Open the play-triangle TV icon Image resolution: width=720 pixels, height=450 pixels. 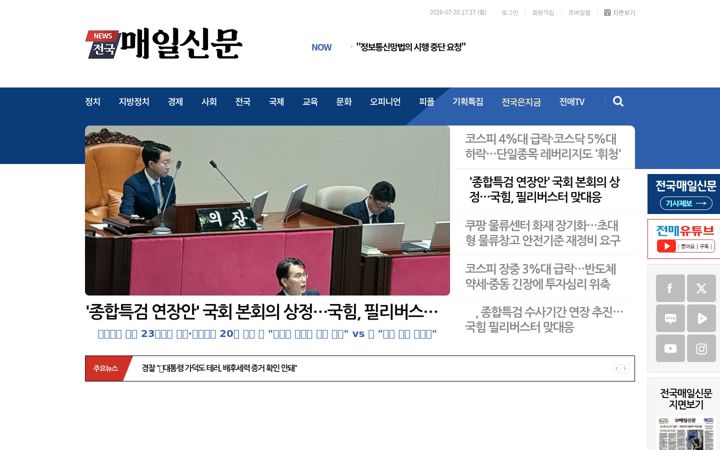[701, 318]
